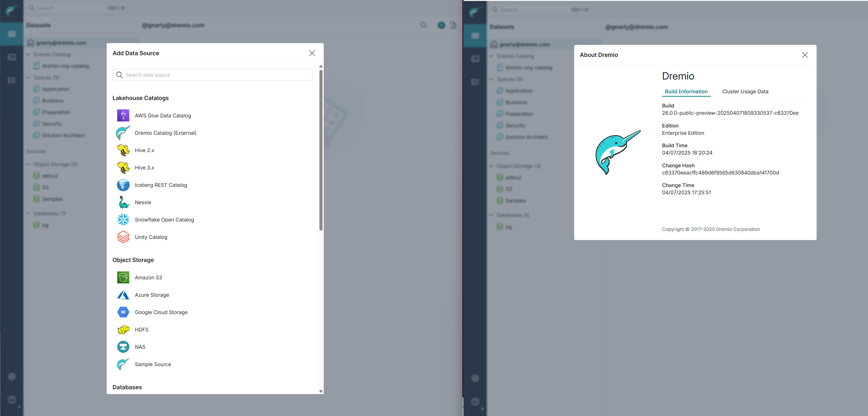868x416 pixels.
Task: Open the Build Information tab
Action: 686,92
